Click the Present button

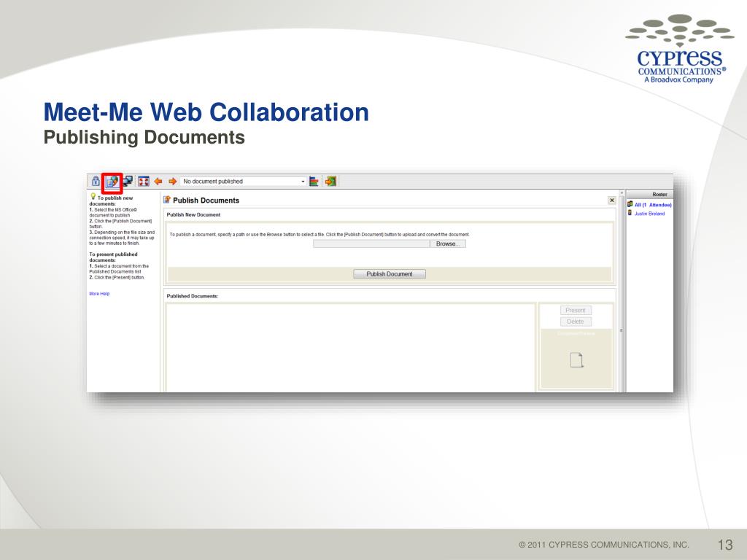(x=576, y=310)
